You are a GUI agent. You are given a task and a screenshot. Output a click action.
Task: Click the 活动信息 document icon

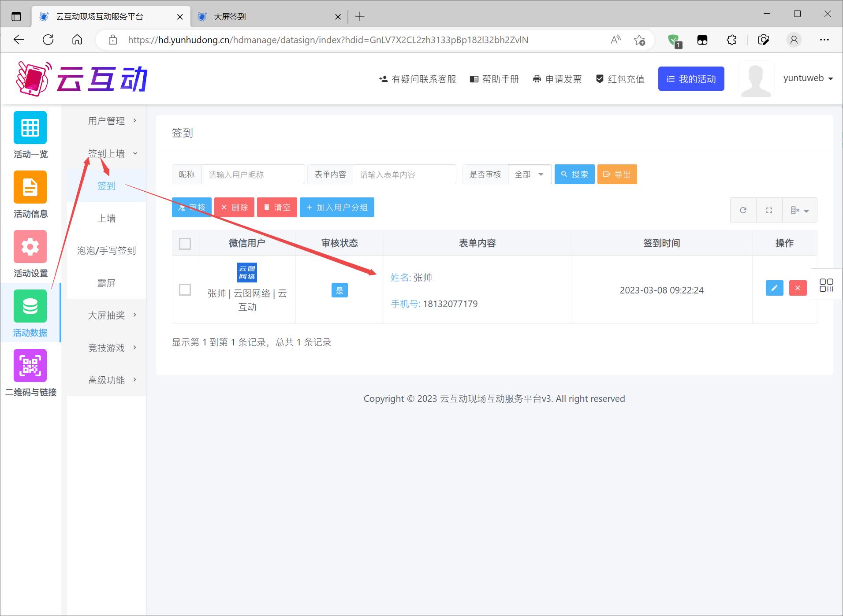point(30,187)
